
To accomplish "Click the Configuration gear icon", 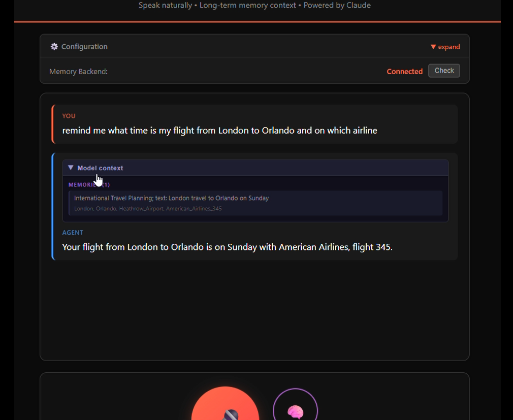I will (54, 47).
